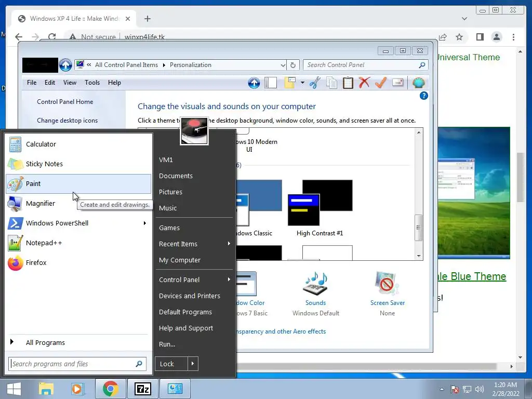Select the High Contrast #1 theme
This screenshot has height=399, width=532.
320,208
